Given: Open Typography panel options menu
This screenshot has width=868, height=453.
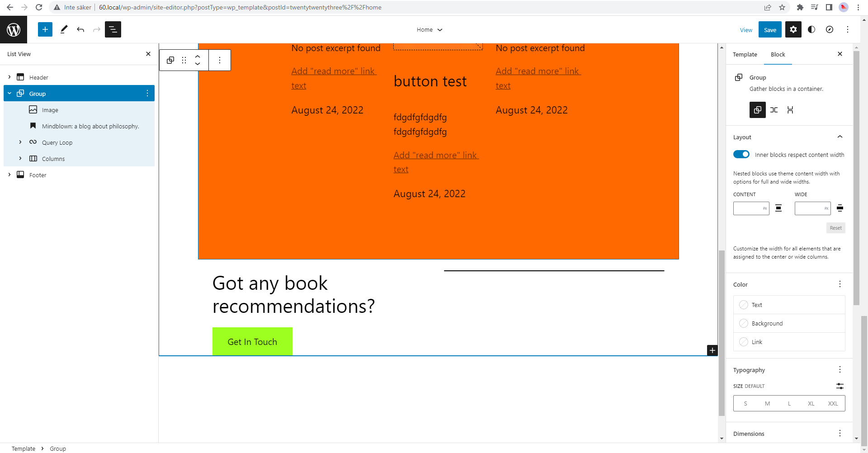Looking at the screenshot, I should (x=840, y=369).
